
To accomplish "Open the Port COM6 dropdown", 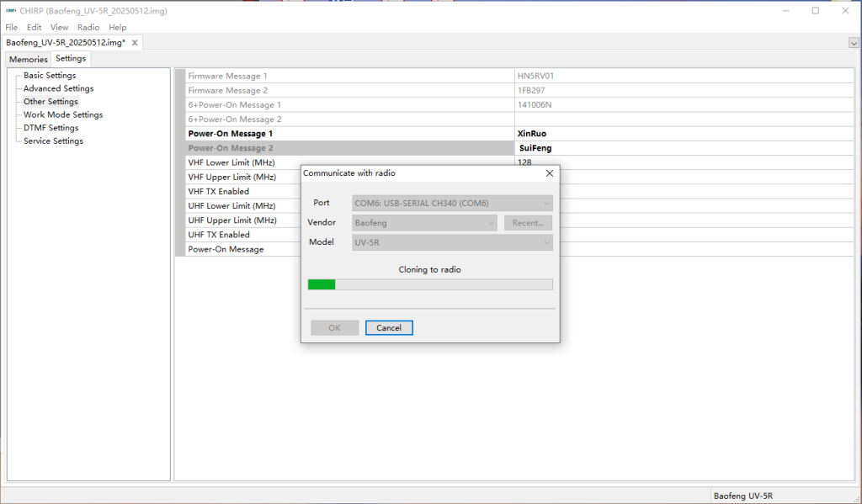I will click(x=452, y=203).
